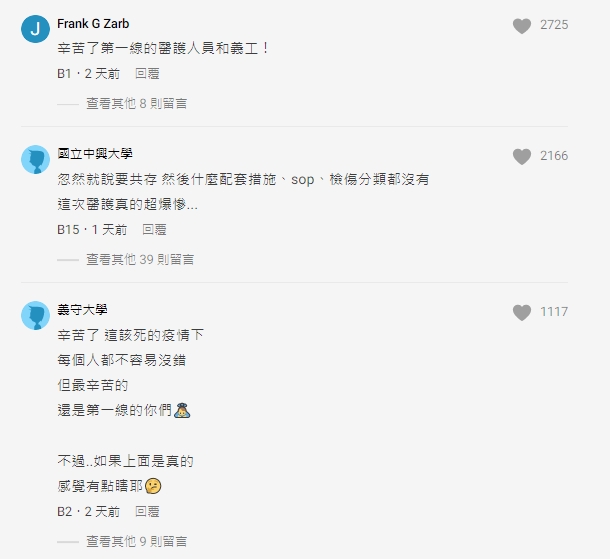
Task: Reply to 國立中興大學's B15 comment via 回覆
Action: click(x=154, y=230)
